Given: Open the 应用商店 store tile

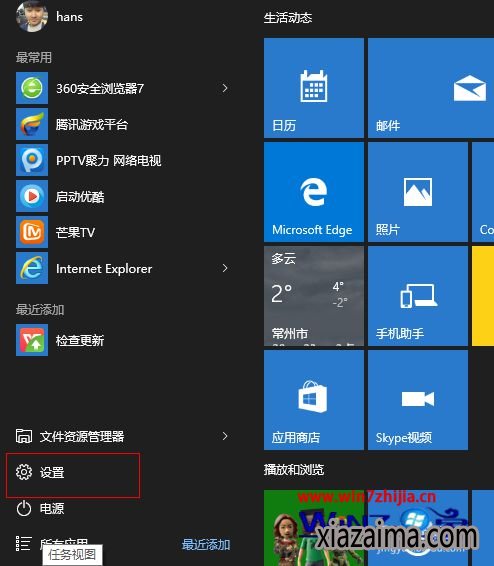Looking at the screenshot, I should point(314,400).
